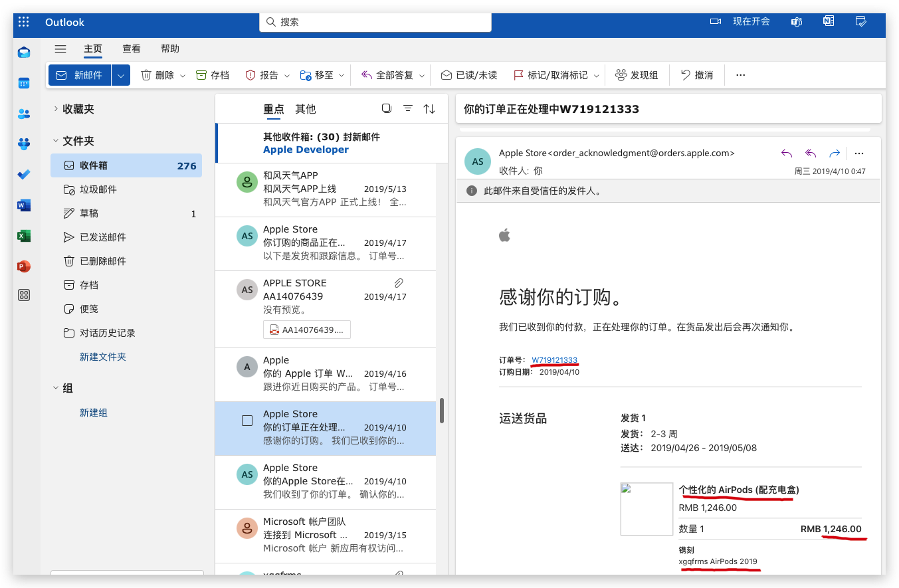Image resolution: width=899 pixels, height=588 pixels.
Task: Click the Undo toolbar button
Action: point(697,75)
